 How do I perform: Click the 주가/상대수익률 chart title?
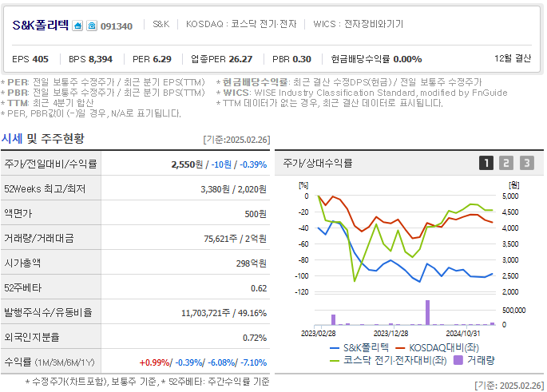pyautogui.click(x=318, y=163)
